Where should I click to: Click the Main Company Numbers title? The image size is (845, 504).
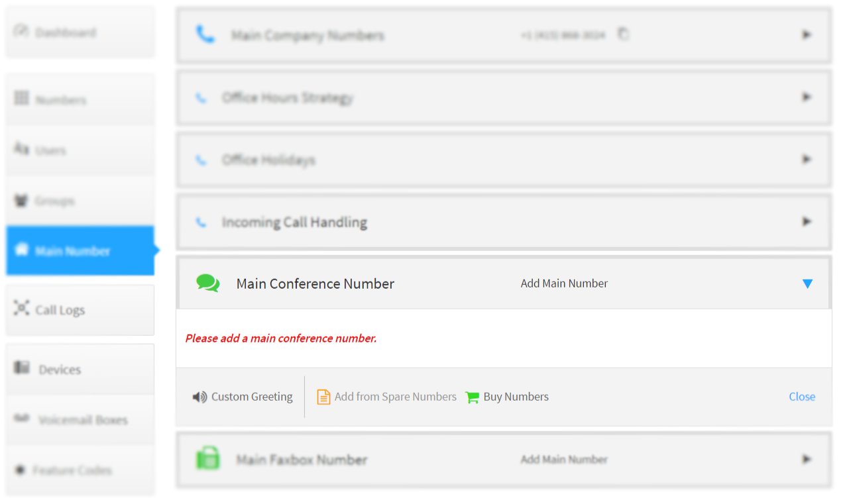pyautogui.click(x=308, y=35)
